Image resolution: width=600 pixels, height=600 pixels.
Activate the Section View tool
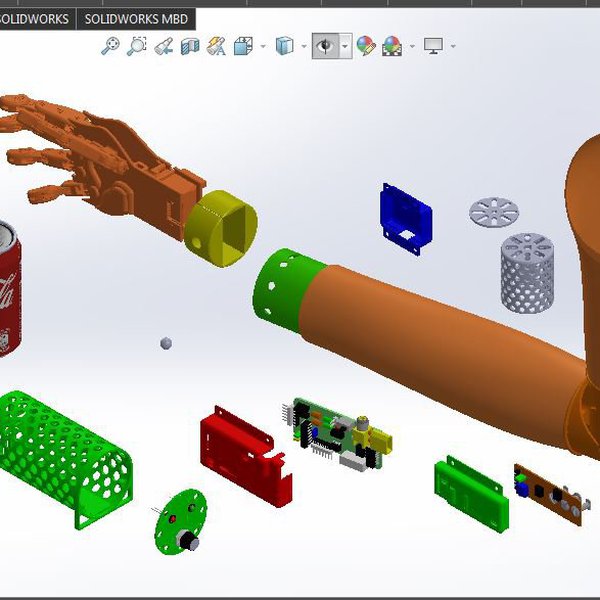click(x=190, y=46)
